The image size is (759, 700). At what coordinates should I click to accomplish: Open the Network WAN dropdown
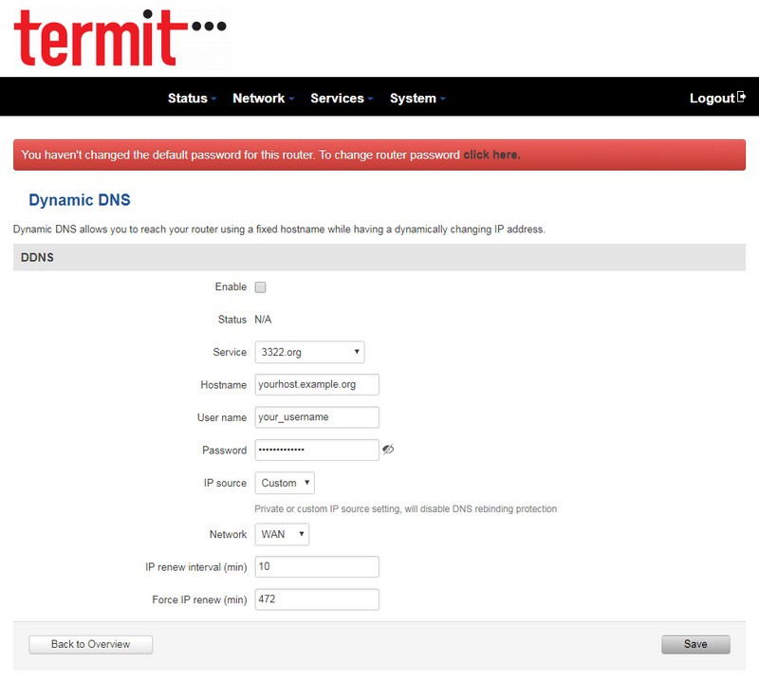[x=282, y=534]
